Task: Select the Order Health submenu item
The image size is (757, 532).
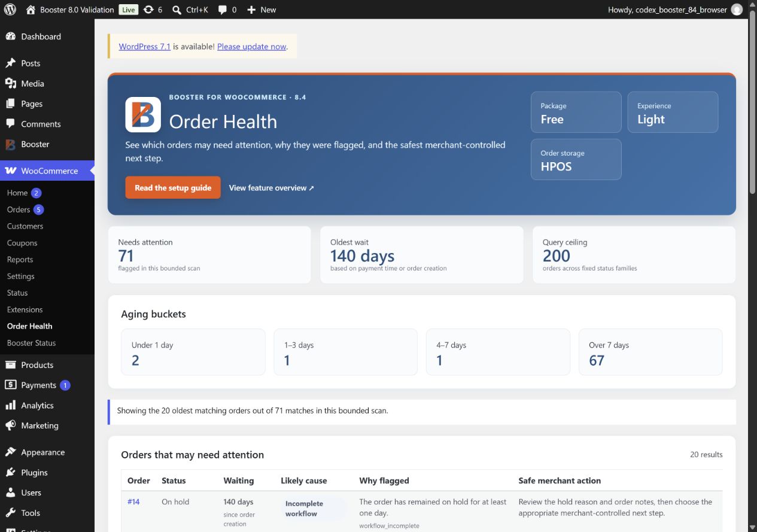Action: point(30,326)
